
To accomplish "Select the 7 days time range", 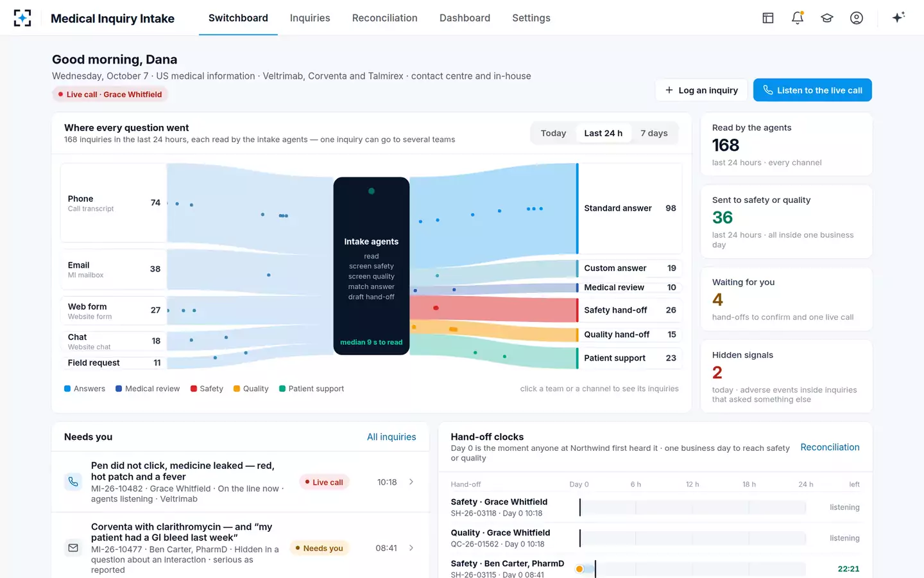I will [654, 133].
